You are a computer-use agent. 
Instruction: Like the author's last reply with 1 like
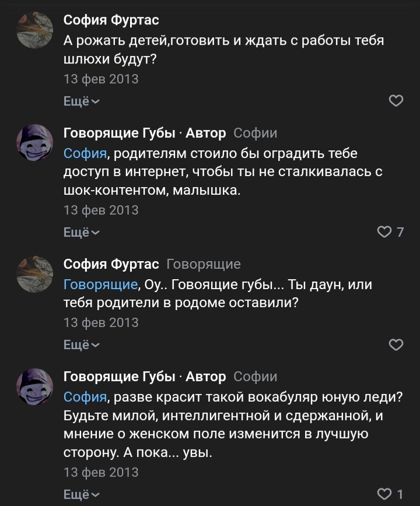[384, 494]
